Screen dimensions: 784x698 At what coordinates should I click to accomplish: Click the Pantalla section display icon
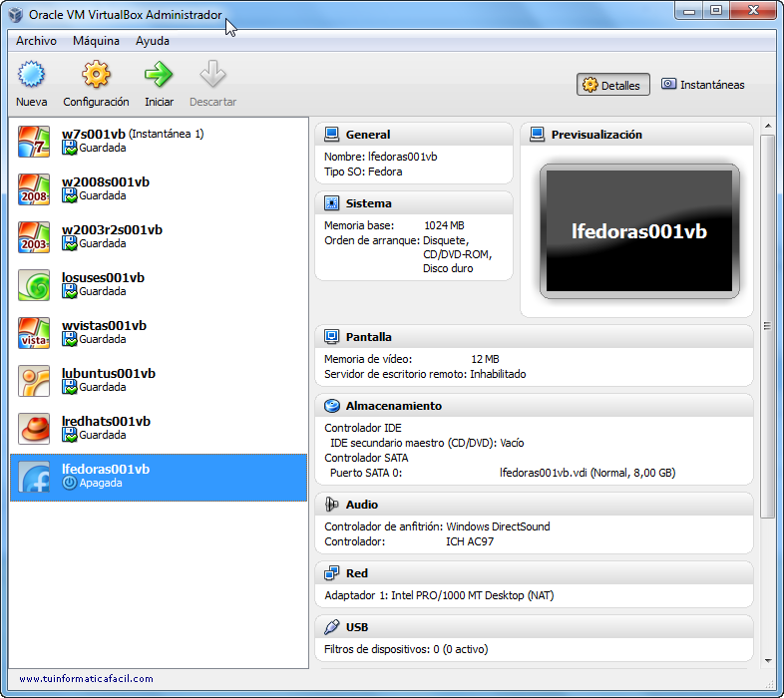pos(331,336)
